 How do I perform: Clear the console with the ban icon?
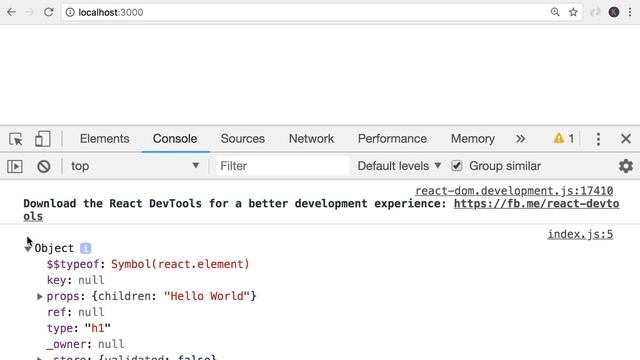click(x=44, y=167)
